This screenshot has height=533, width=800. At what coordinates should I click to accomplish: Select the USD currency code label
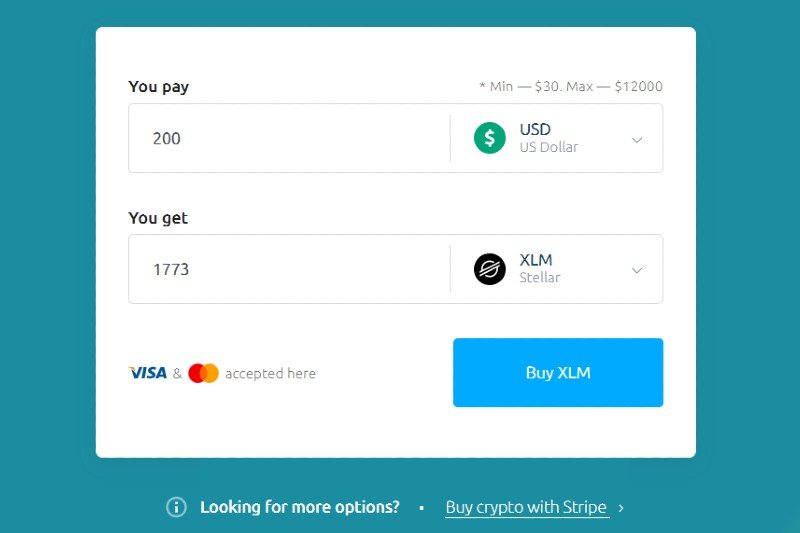click(x=535, y=129)
